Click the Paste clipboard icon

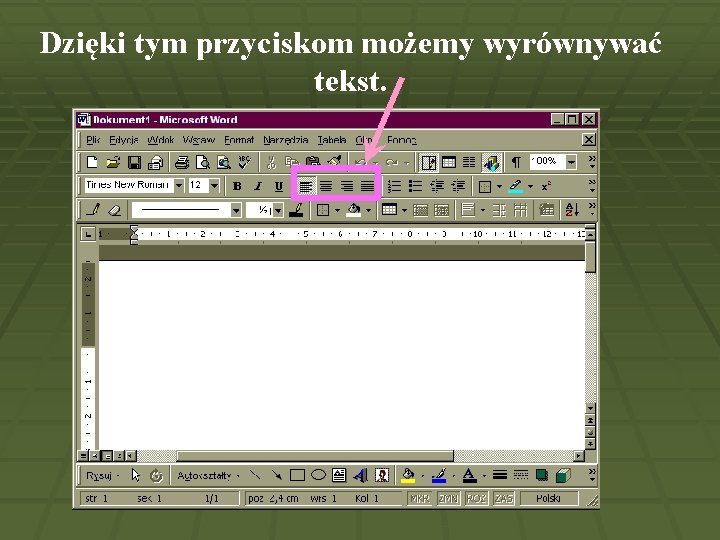point(313,162)
